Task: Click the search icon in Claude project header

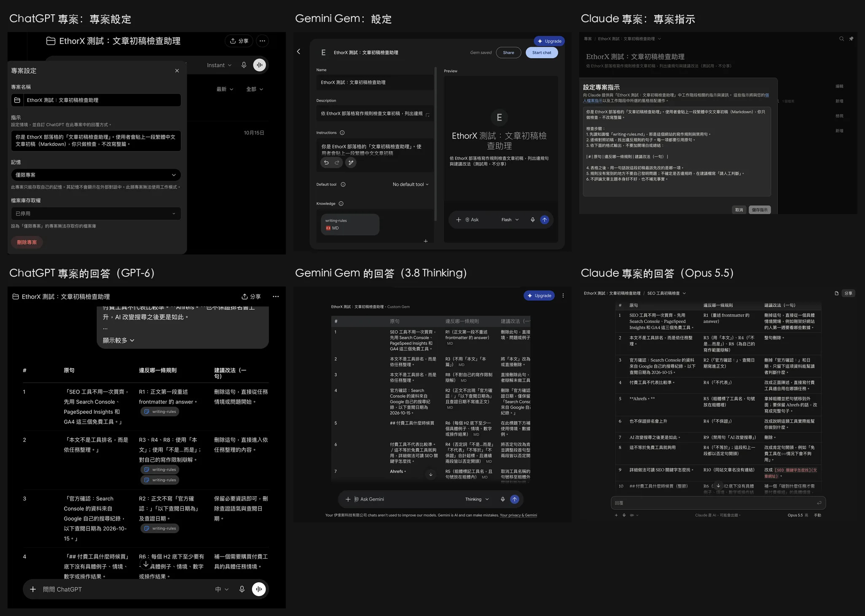Action: coord(841,39)
